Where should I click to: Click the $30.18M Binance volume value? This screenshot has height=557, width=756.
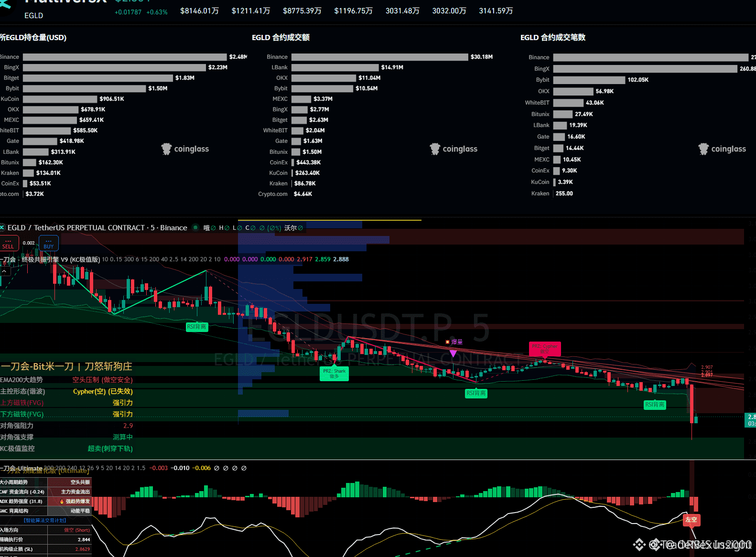[482, 57]
